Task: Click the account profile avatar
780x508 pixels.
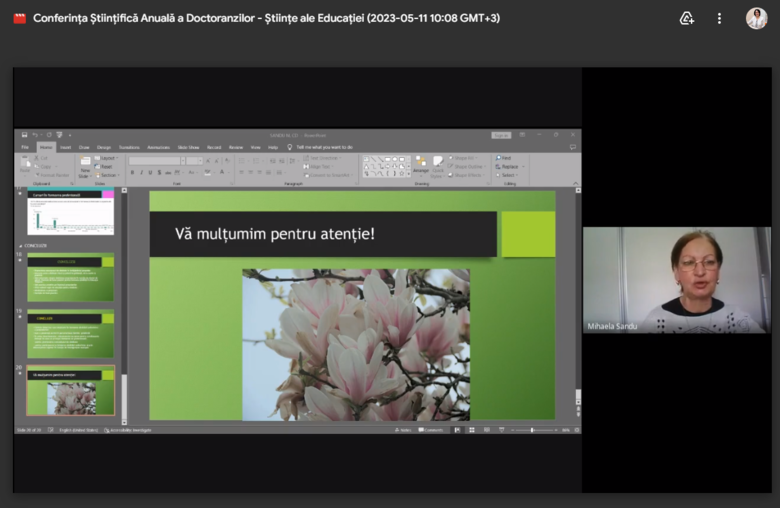Action: coord(756,18)
